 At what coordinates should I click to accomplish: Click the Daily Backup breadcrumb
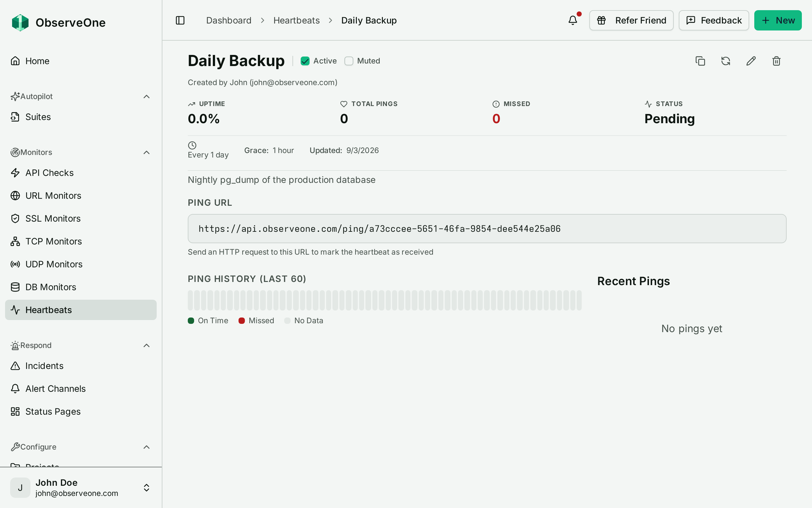[x=369, y=21]
